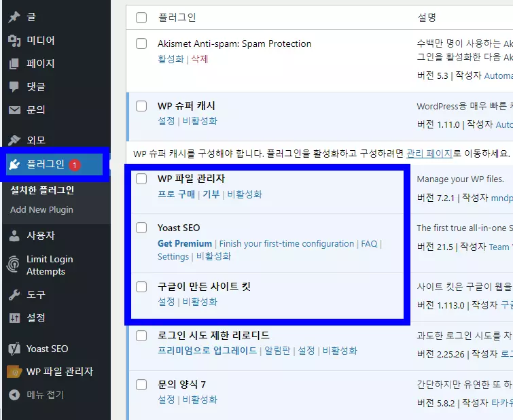The height and width of the screenshot is (420, 513).
Task: Click the Tools (도구) wrench icon
Action: click(x=14, y=295)
